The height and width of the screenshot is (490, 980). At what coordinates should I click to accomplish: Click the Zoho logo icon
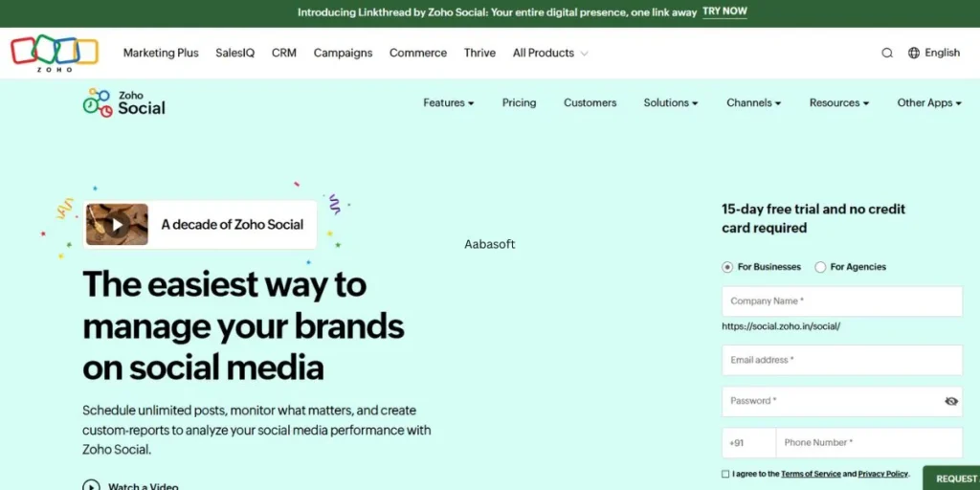point(55,53)
